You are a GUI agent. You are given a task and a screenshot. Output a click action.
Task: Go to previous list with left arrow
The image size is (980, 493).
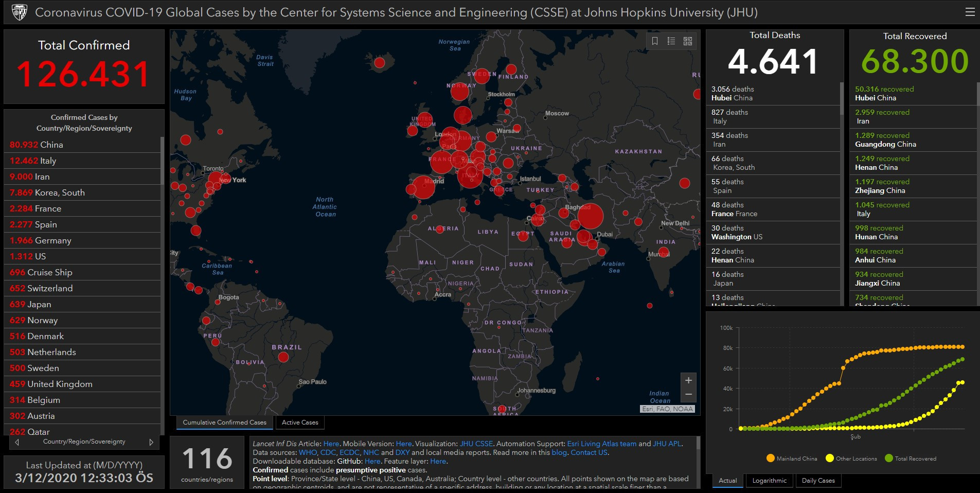click(x=17, y=442)
